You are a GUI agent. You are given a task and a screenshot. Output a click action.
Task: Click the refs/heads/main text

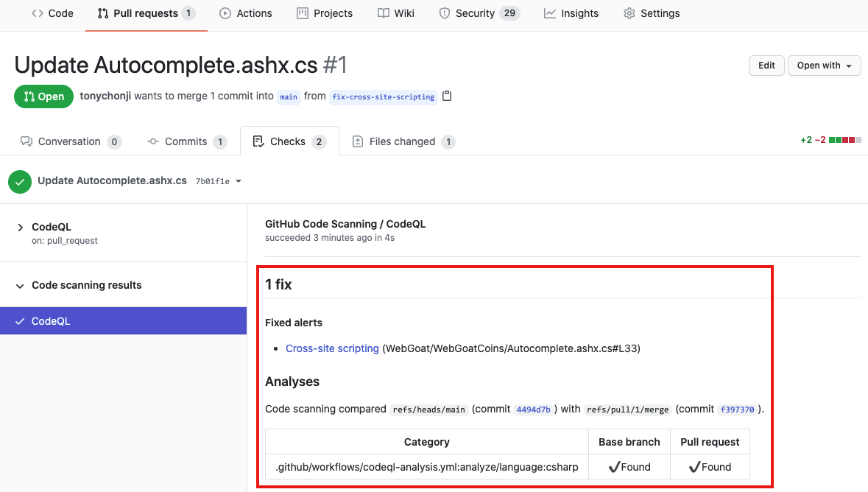(x=429, y=410)
